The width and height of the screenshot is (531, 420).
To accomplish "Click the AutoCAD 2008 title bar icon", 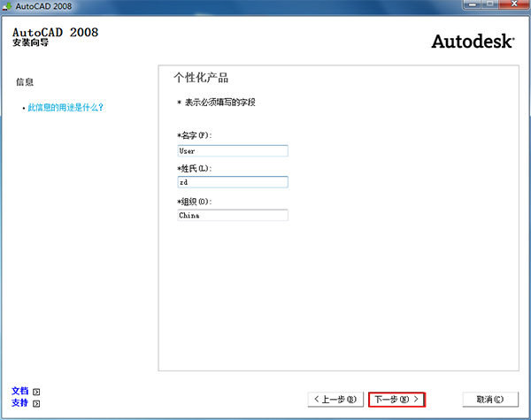I will click(x=7, y=6).
